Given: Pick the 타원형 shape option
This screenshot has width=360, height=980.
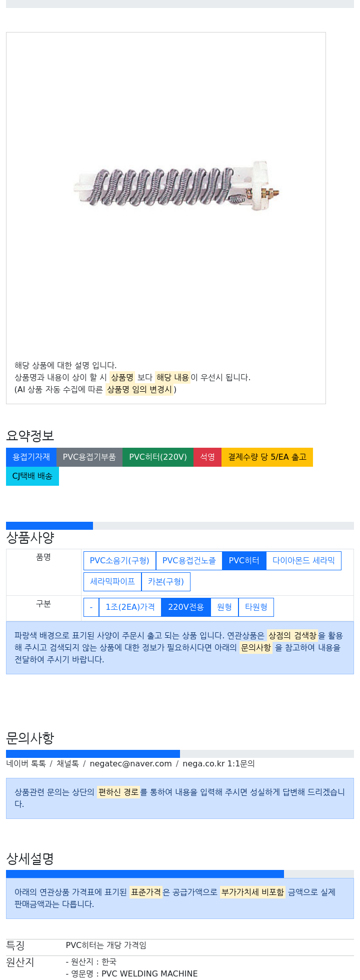Looking at the screenshot, I should (256, 607).
